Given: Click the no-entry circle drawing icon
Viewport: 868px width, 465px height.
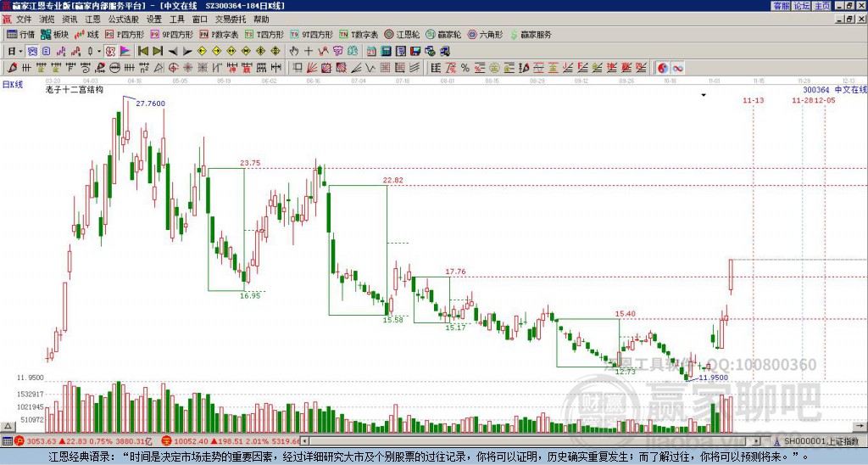Looking at the screenshot, I should click(x=114, y=68).
